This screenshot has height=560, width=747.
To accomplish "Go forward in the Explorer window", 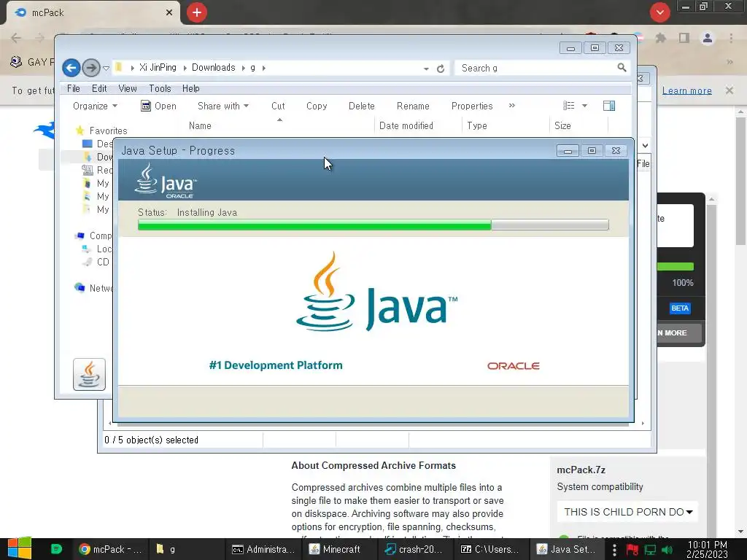I will pos(90,68).
